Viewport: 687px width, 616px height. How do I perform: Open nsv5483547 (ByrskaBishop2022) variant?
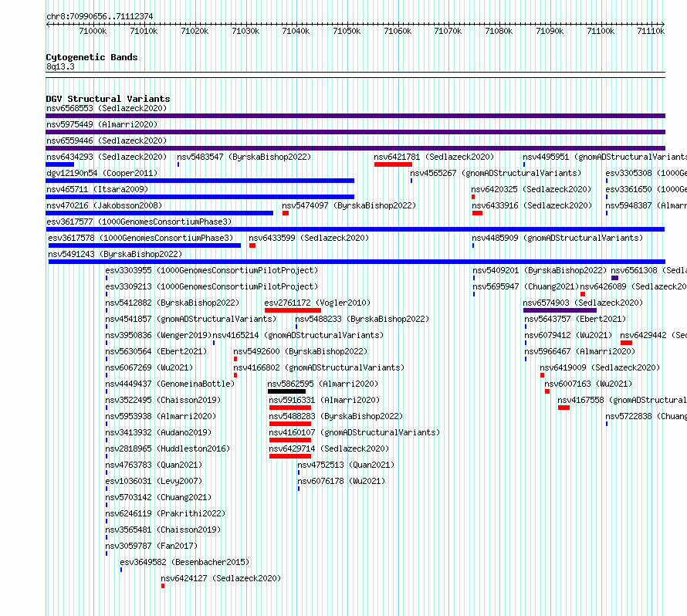point(244,157)
